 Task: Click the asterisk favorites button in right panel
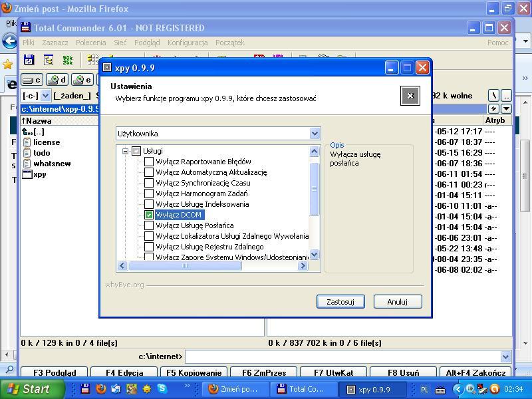(493, 108)
